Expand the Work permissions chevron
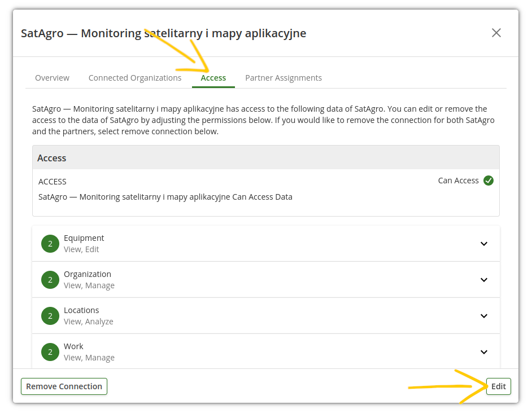Viewport: 532px width, 418px height. click(484, 352)
